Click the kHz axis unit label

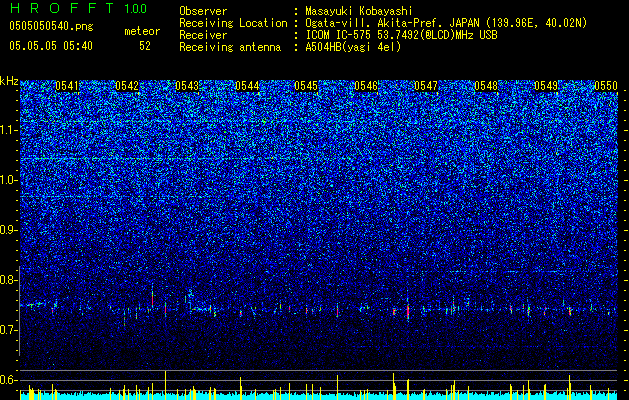pos(9,81)
